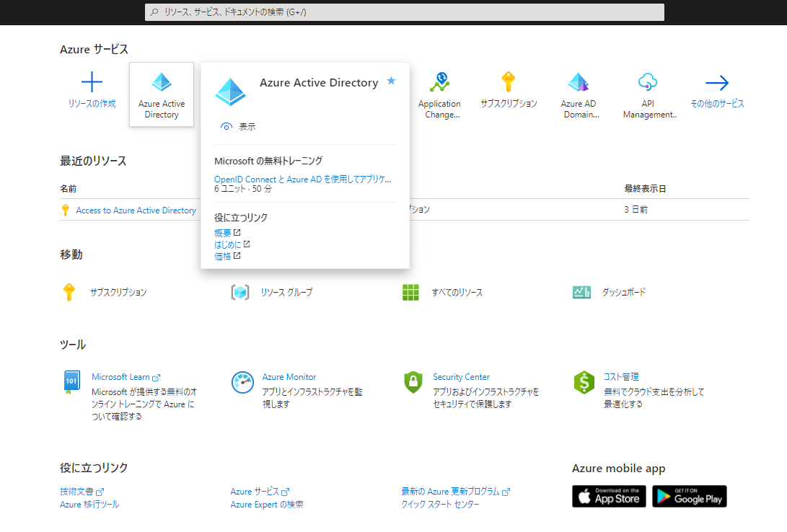Click the search magnifier icon in the search bar
This screenshot has height=532, width=787.
pos(154,12)
